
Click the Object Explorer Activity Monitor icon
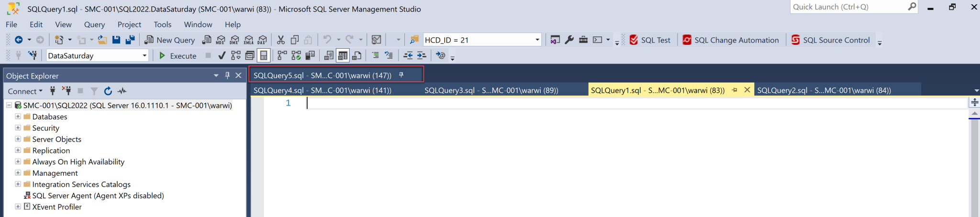pos(122,91)
